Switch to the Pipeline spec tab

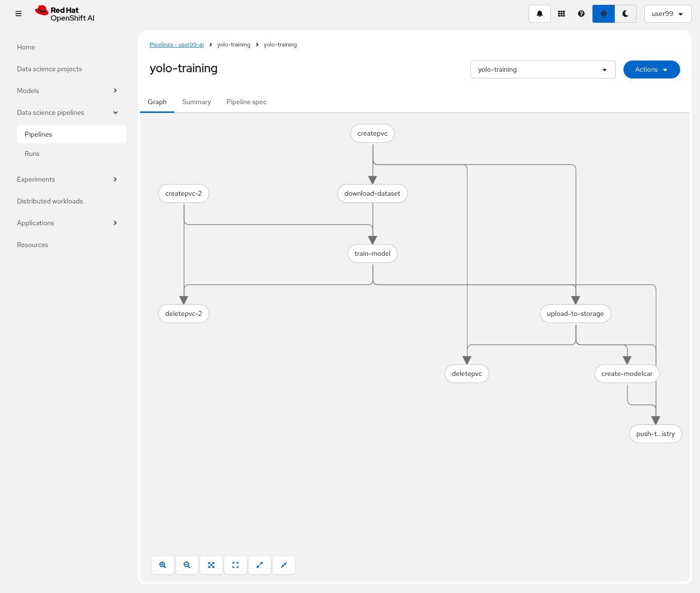tap(246, 102)
